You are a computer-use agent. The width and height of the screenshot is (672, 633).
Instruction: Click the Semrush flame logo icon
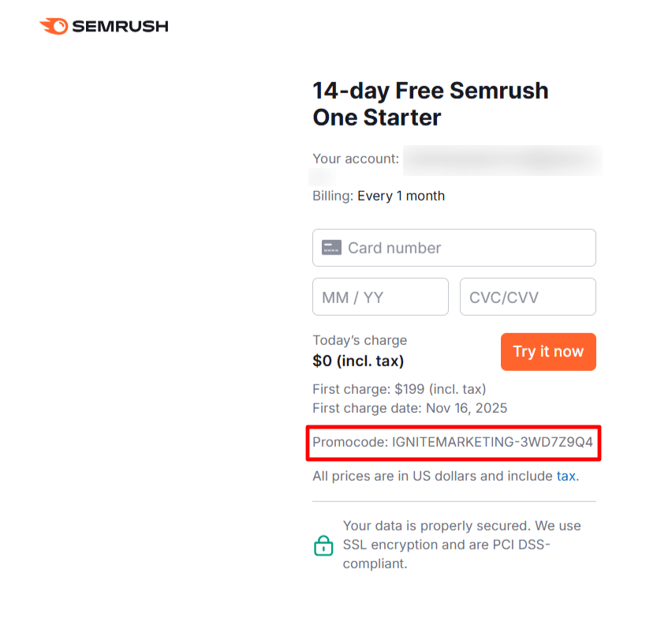pyautogui.click(x=54, y=25)
